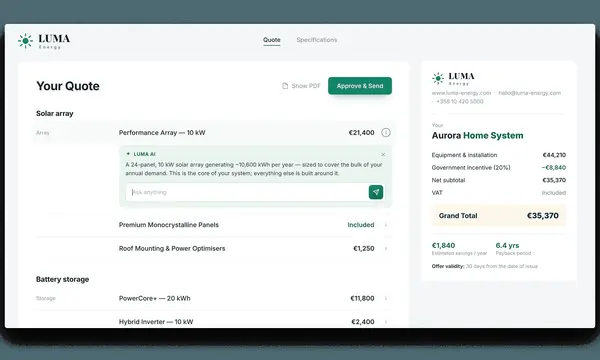Screen dimensions: 600x360
Task: Open the www.luma-energy.com link
Action: 461,93
